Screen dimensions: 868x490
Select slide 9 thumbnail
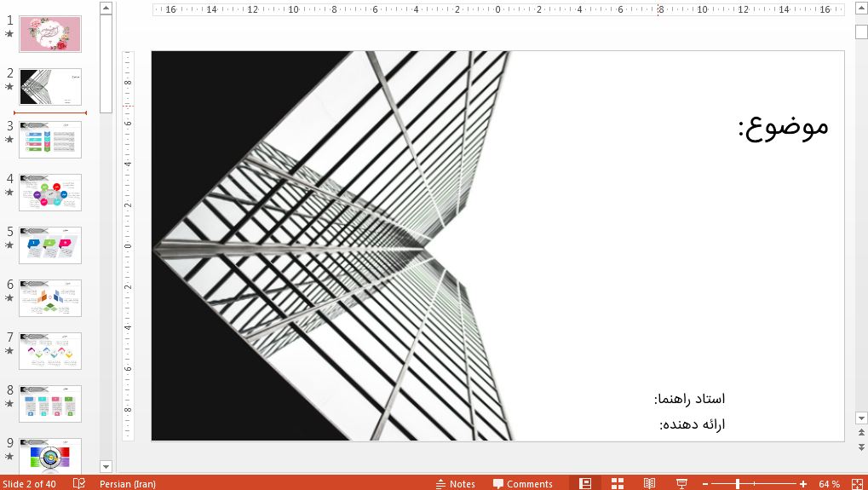(50, 455)
